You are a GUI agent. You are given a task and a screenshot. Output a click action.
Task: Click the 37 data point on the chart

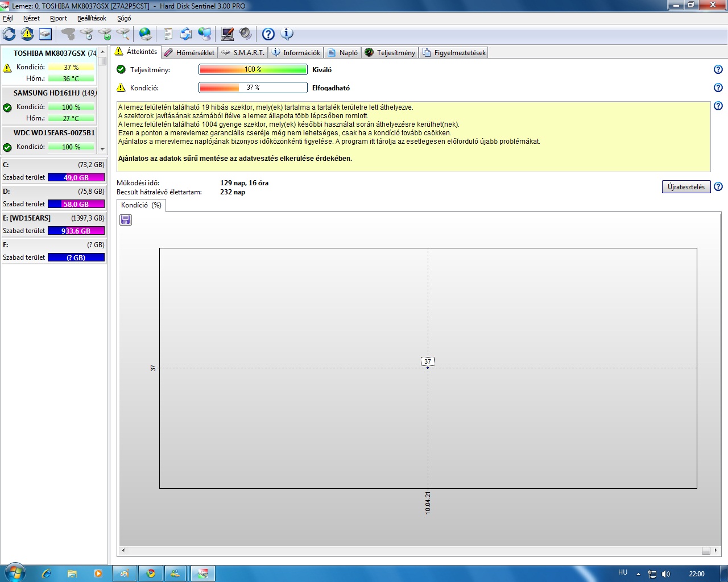[428, 368]
